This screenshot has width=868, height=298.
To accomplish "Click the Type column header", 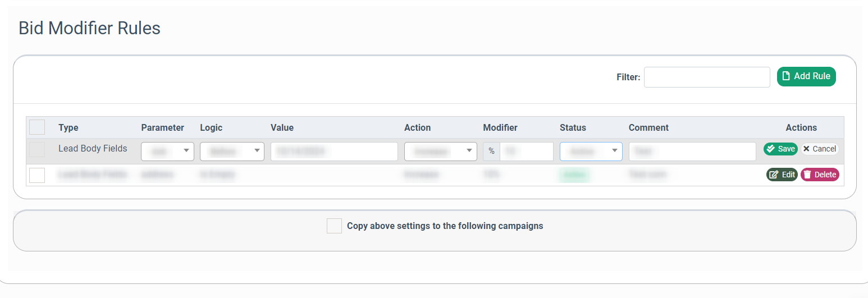I will point(68,127).
